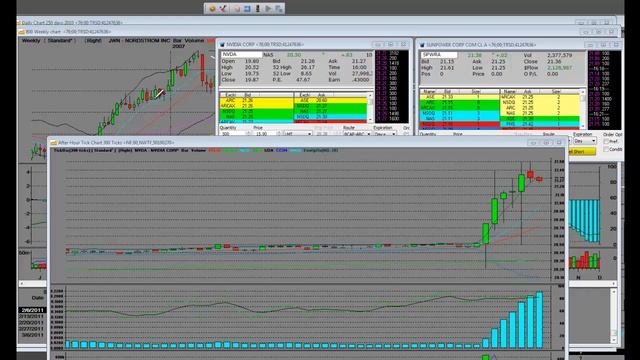The image size is (640, 360).
Task: Click the last grid icon in the top toolbar
Action: point(279,9)
